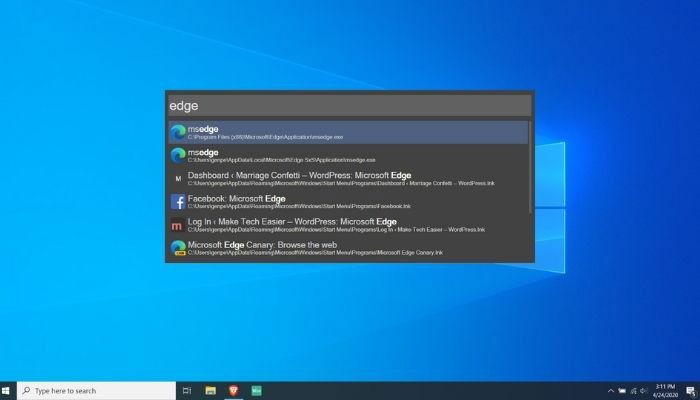The height and width of the screenshot is (400, 700).
Task: Click the Make Tech Easier 'm' icon
Action: [x=177, y=225]
